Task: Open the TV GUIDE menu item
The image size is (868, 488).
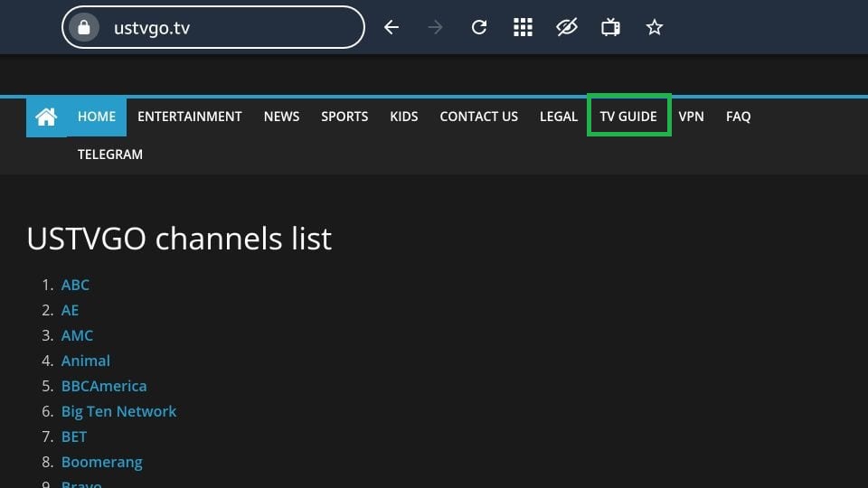Action: click(x=628, y=117)
